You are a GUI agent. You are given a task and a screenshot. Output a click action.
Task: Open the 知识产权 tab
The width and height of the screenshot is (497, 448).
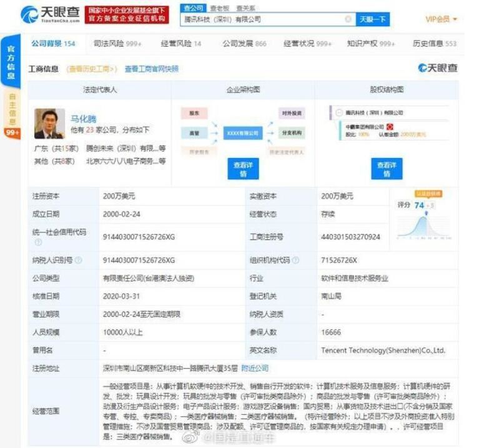click(x=371, y=44)
